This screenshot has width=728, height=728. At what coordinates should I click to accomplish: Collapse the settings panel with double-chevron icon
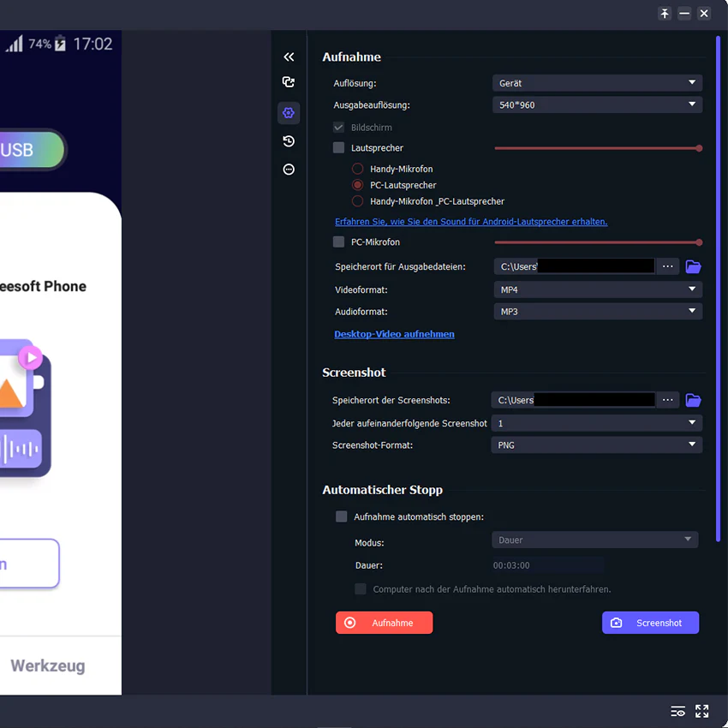click(289, 57)
